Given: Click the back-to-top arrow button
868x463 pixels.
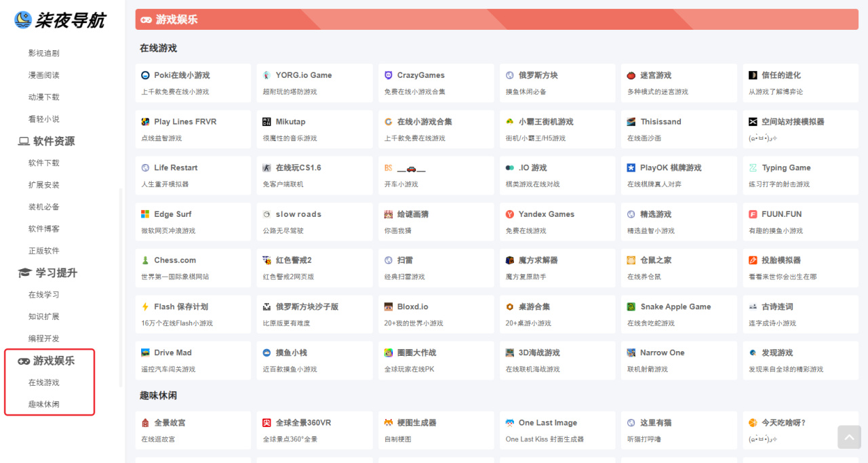Looking at the screenshot, I should coord(849,437).
